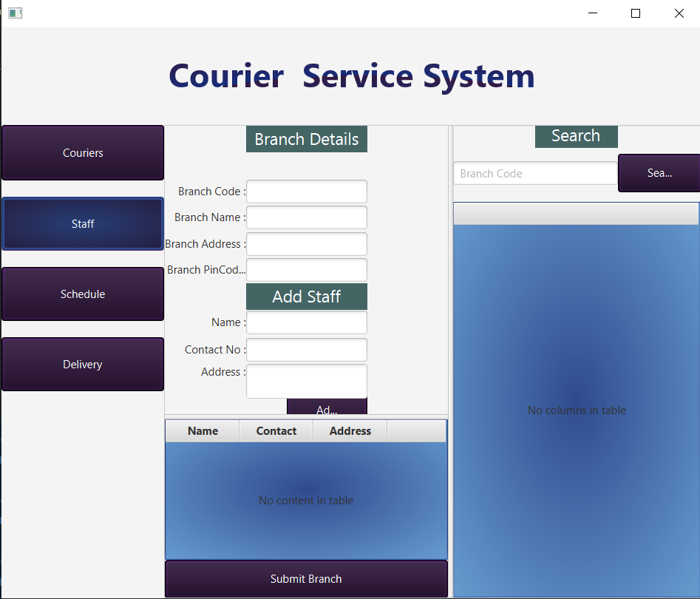Image resolution: width=700 pixels, height=599 pixels.
Task: Open the Couriers section
Action: (83, 153)
